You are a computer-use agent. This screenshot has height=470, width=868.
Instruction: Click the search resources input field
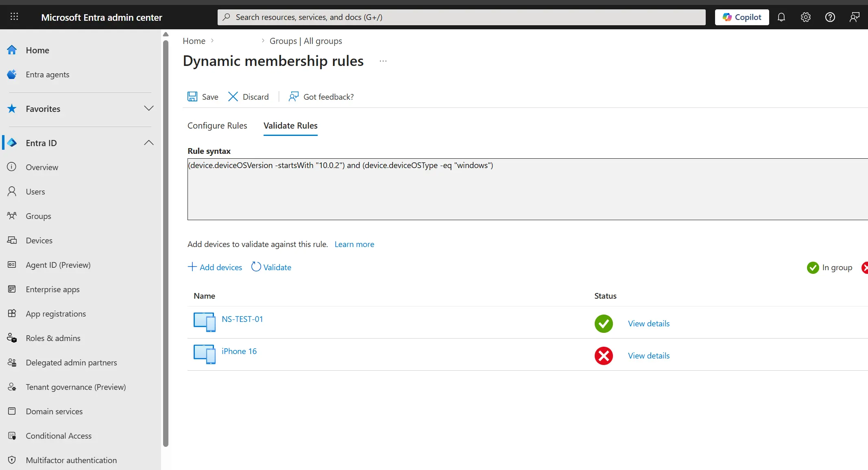point(461,17)
